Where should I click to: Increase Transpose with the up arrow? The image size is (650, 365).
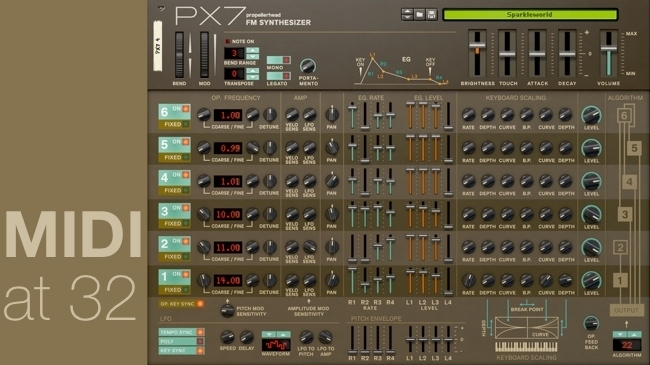pyautogui.click(x=252, y=71)
